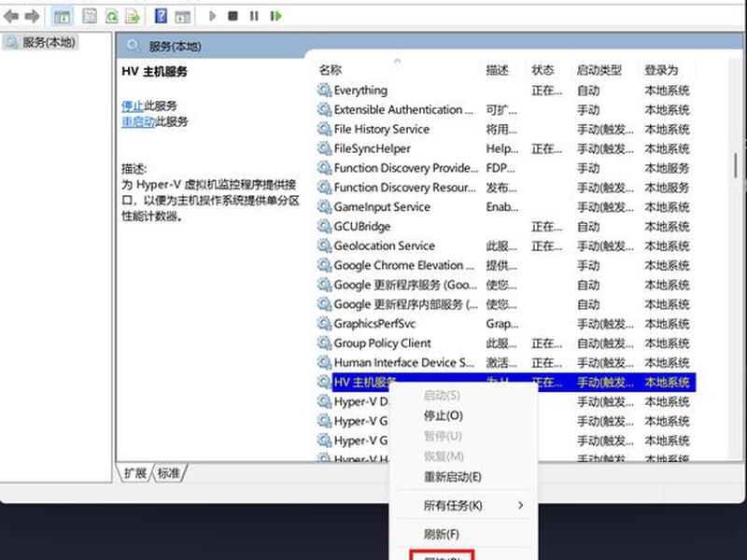Click the gear icon of File History Service
Screen dimensions: 747x560
[x=324, y=129]
